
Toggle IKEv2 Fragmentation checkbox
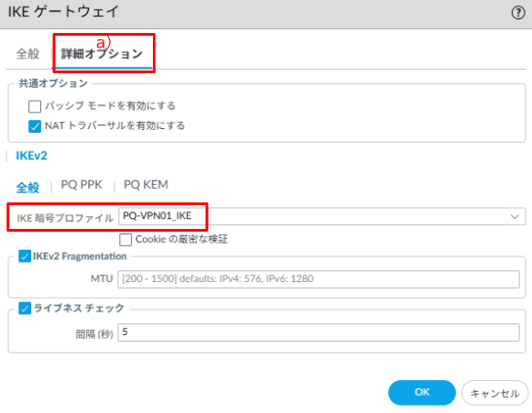pos(25,256)
